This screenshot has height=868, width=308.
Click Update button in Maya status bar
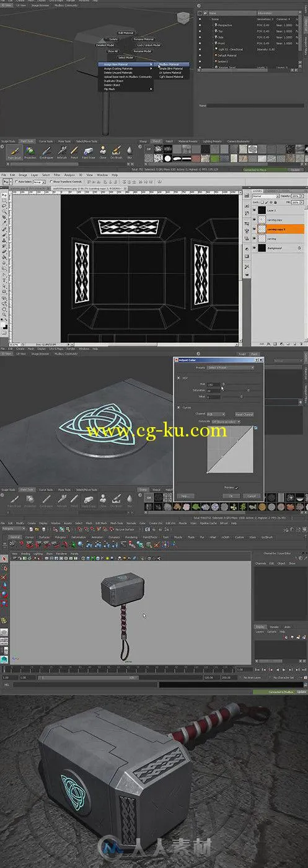pyautogui.click(x=301, y=691)
